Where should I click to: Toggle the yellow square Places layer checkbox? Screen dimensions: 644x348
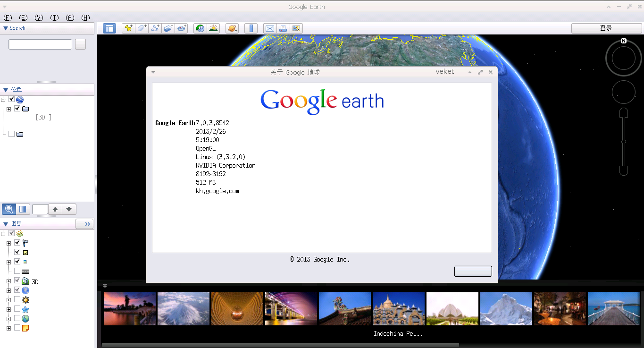17,252
